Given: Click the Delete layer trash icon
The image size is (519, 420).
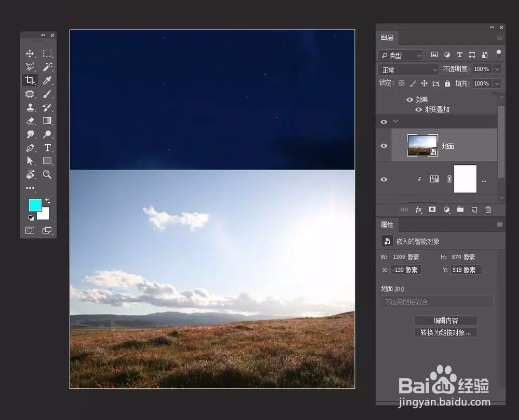Looking at the screenshot, I should coord(488,209).
